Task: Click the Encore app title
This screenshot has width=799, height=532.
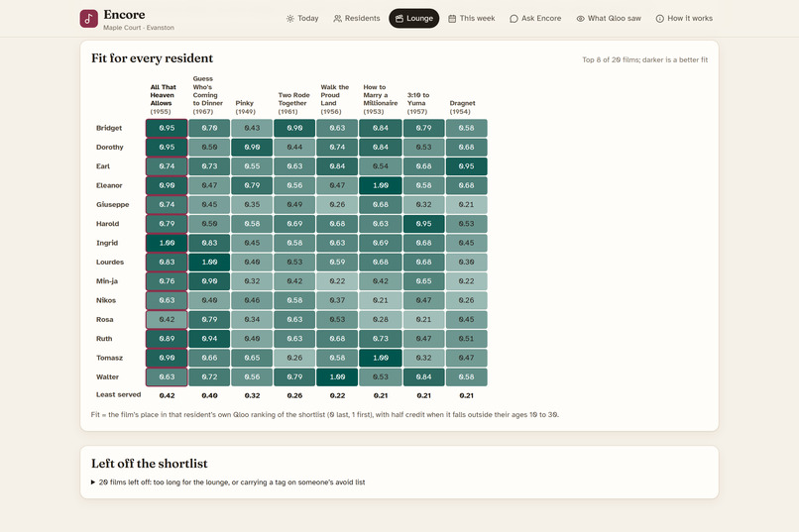Action: [124, 15]
